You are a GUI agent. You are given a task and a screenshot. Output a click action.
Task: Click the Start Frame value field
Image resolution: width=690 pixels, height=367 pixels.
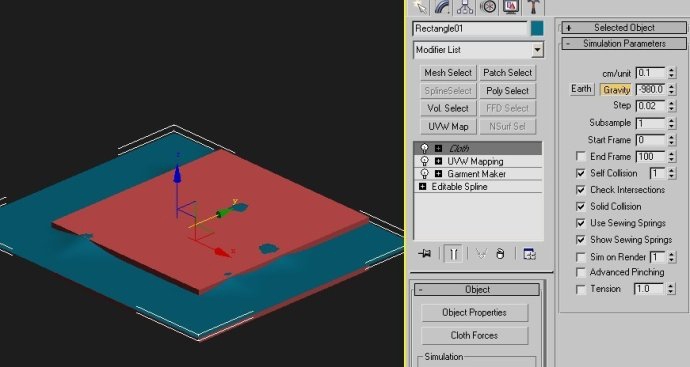click(651, 140)
